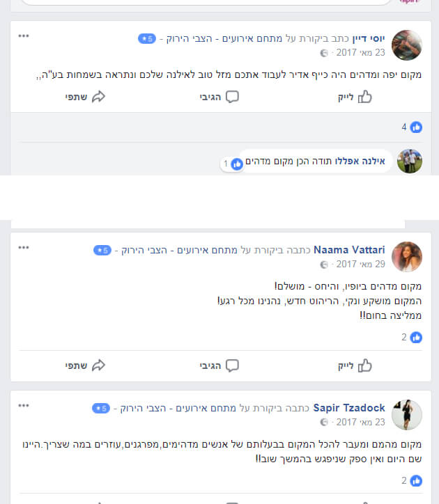View the 2 reactions on Naama's review

pos(412,337)
